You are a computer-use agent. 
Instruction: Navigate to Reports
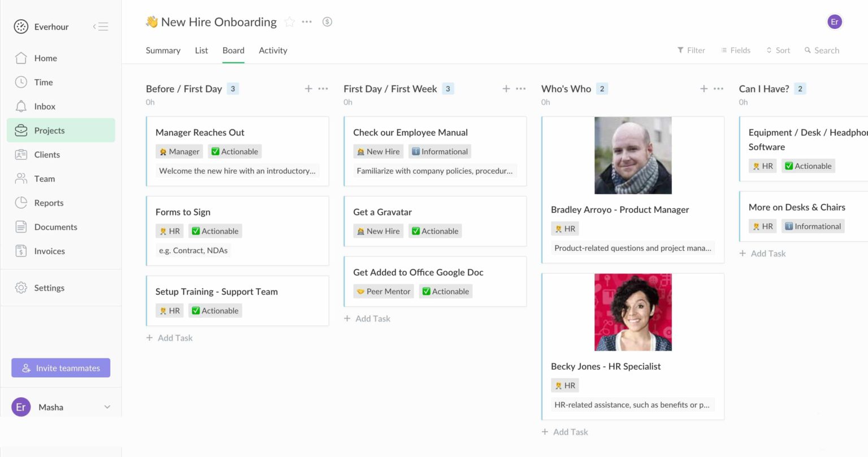coord(48,203)
